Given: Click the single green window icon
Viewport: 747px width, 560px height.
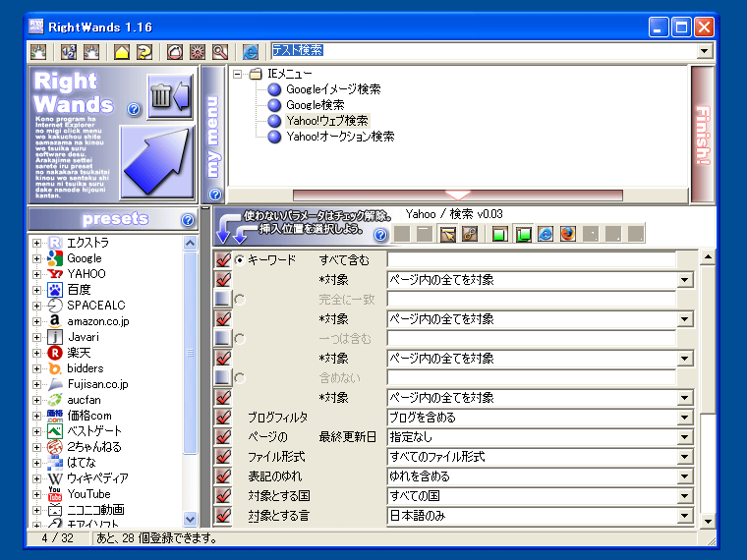Looking at the screenshot, I should point(499,234).
